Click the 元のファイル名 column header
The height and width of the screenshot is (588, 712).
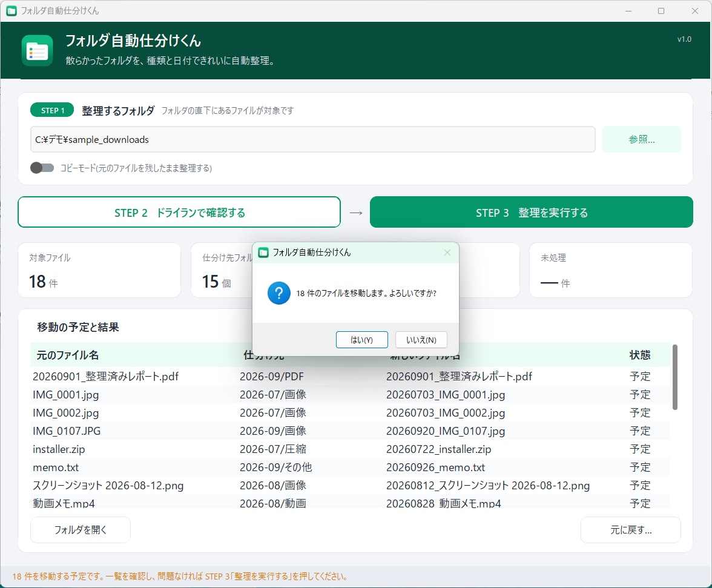pyautogui.click(x=68, y=355)
